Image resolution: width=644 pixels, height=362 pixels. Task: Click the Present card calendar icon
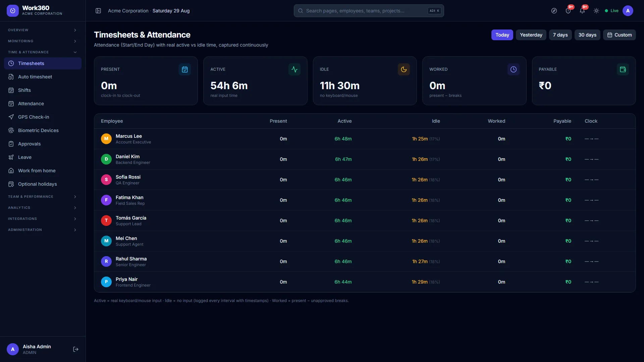point(185,69)
